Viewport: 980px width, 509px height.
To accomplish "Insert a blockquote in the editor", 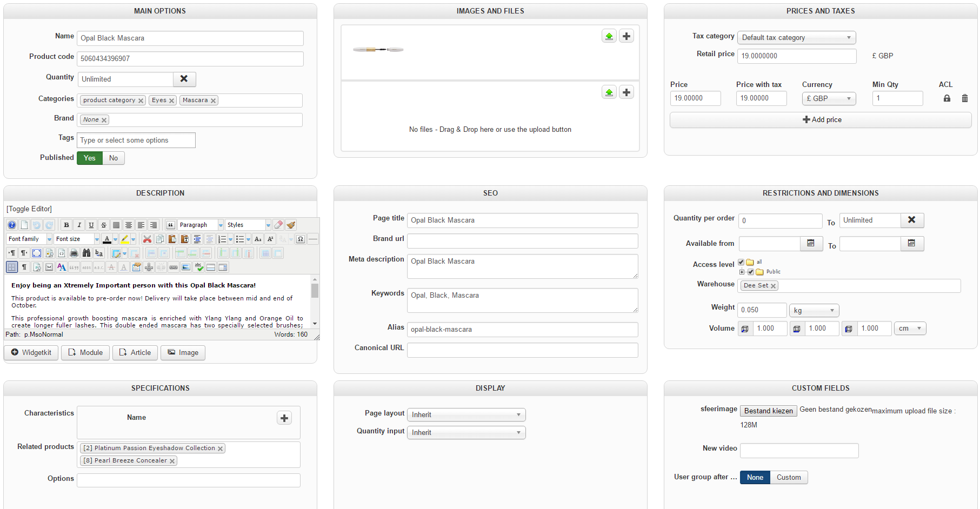I will [x=171, y=225].
